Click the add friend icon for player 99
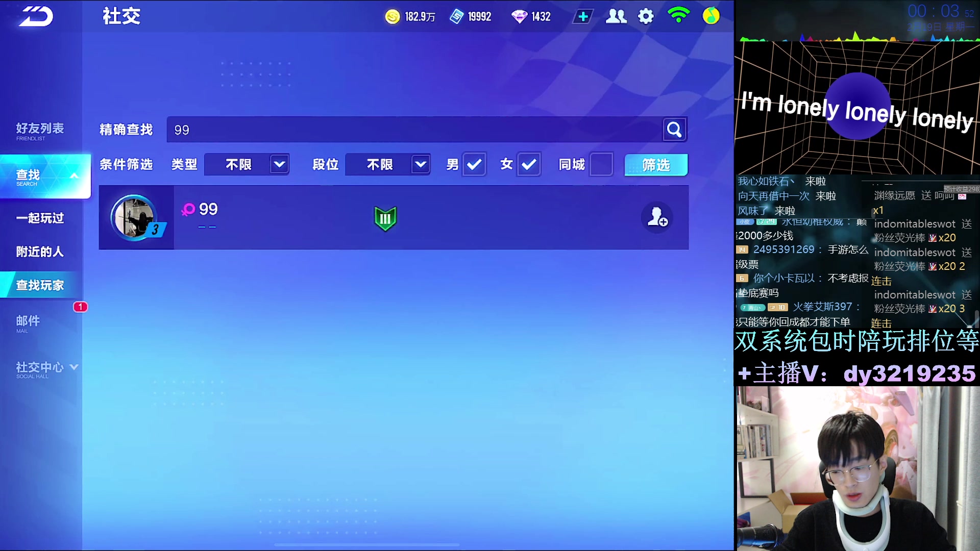Viewport: 980px width, 551px height. pyautogui.click(x=657, y=218)
